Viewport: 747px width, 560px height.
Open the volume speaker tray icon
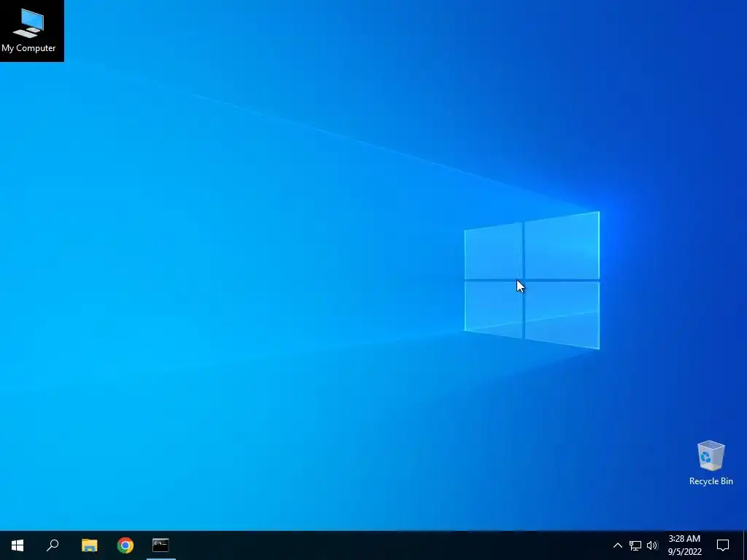(652, 545)
